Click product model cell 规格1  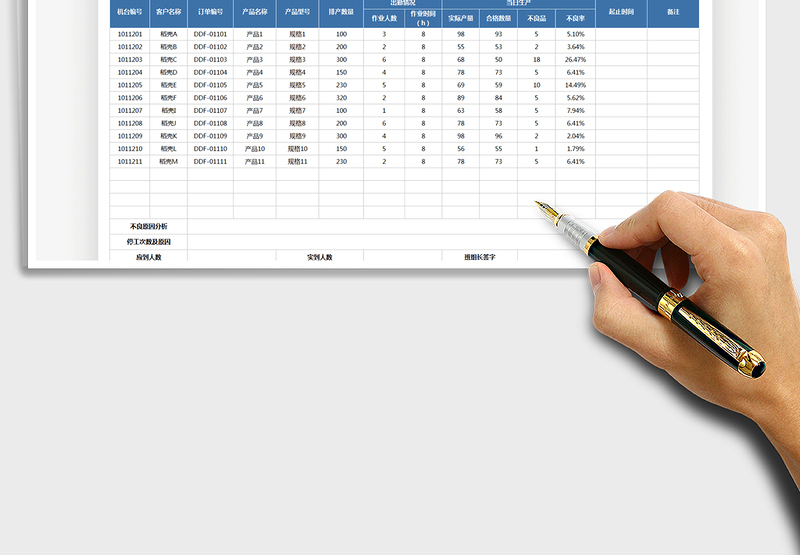pos(297,34)
